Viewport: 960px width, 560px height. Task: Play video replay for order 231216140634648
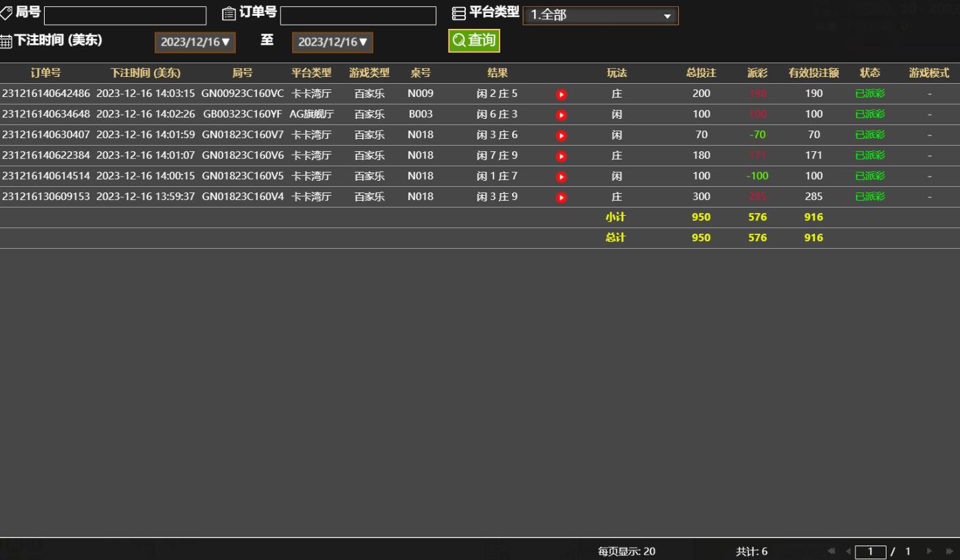point(561,115)
